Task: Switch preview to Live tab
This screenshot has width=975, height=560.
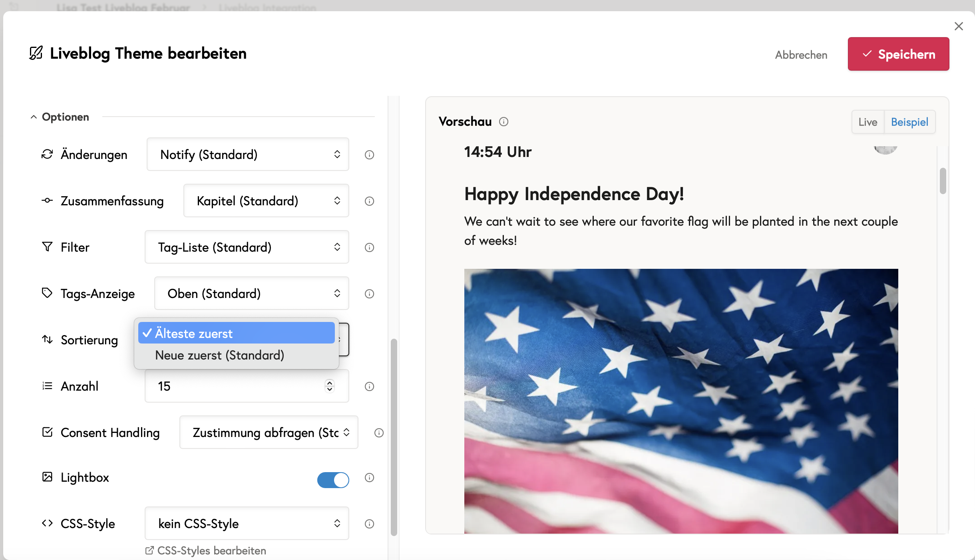Action: 868,122
